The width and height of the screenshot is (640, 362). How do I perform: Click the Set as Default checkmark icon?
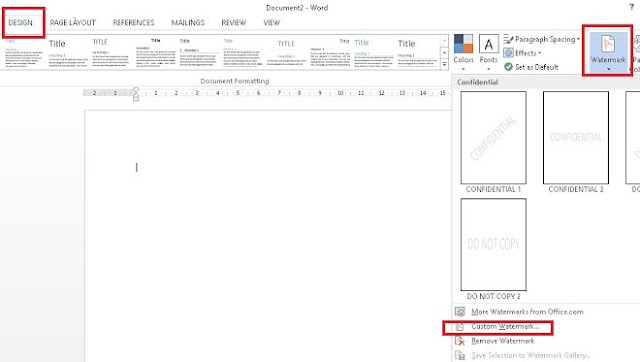508,67
